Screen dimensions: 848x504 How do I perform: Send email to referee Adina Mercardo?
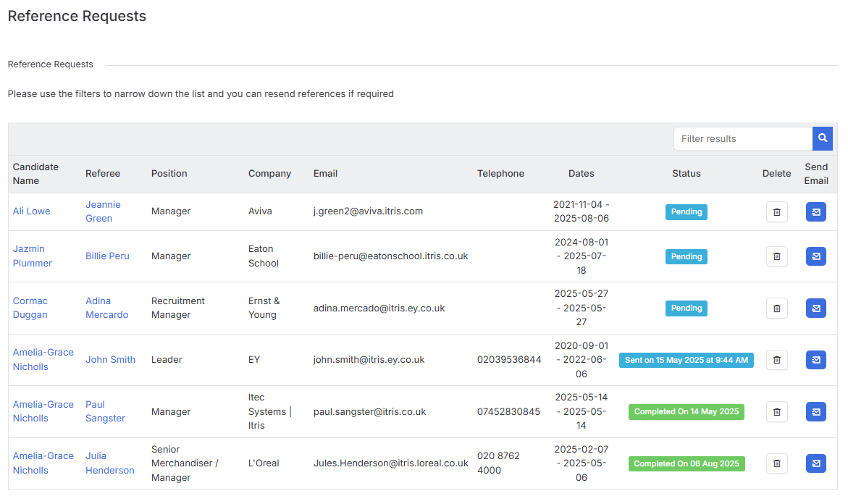point(815,308)
